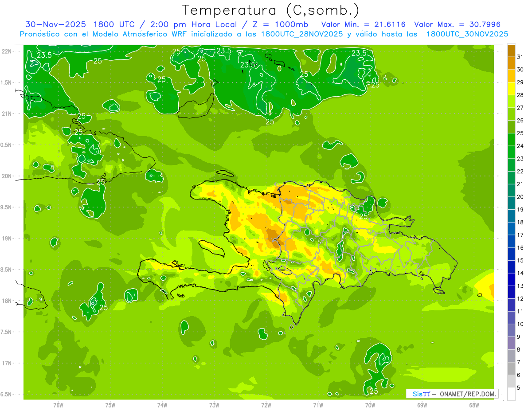
Task: Click the "68W" longitude axis label
Action: tap(474, 405)
